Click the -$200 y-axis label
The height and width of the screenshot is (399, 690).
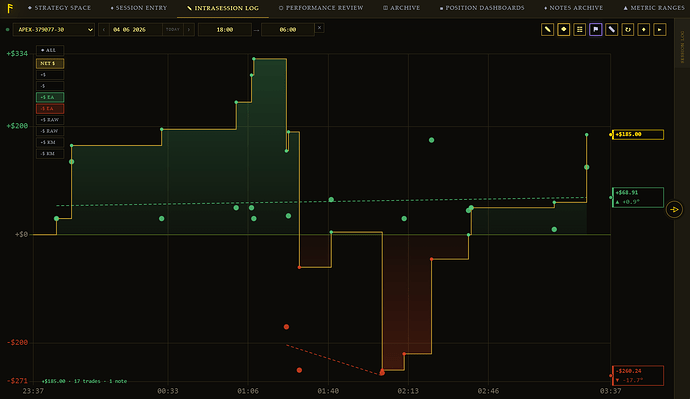click(x=17, y=342)
